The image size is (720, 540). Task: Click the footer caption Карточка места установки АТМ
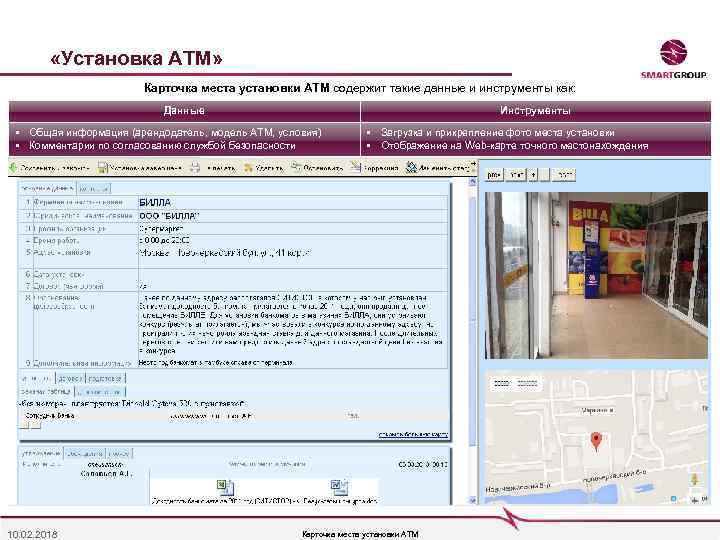(360, 534)
